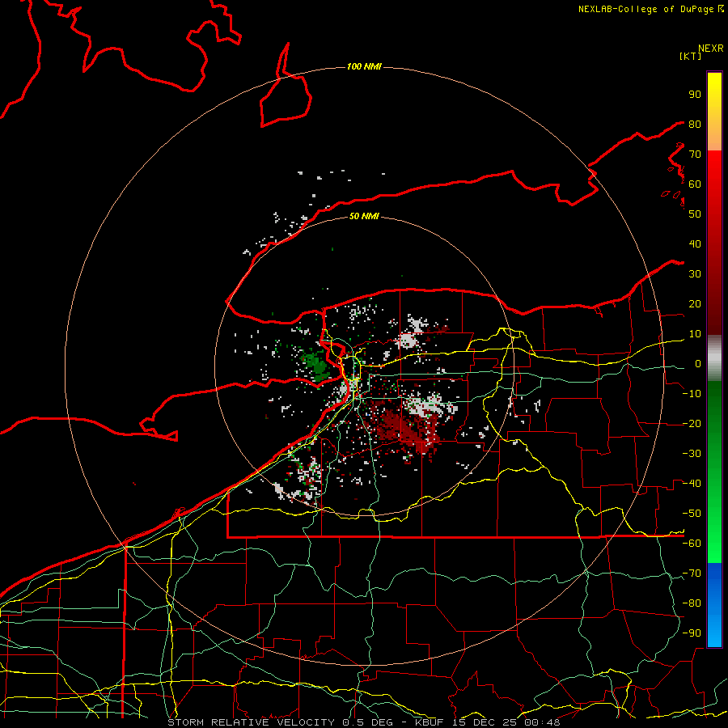Click the NEXR label at top right
This screenshot has width=728, height=728.
(x=711, y=49)
